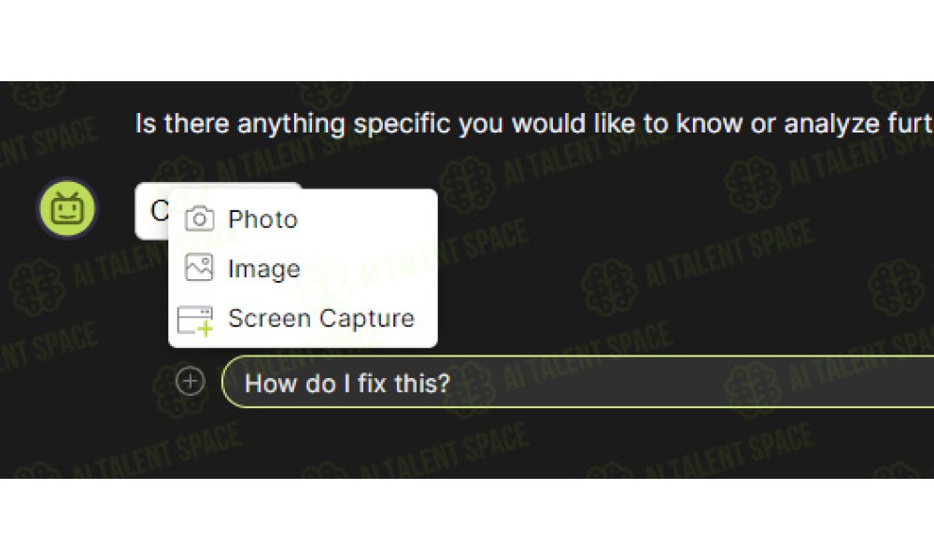Open attachments with the circled plus icon
Viewport: 934px width, 560px height.
(191, 381)
